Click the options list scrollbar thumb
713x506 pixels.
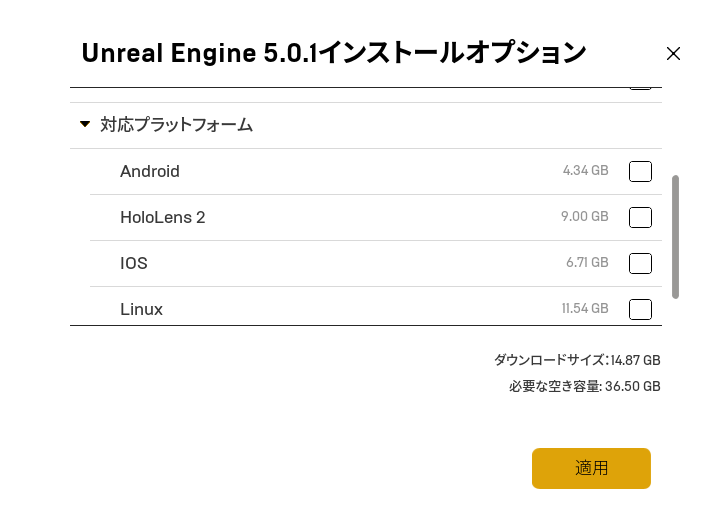(x=676, y=236)
